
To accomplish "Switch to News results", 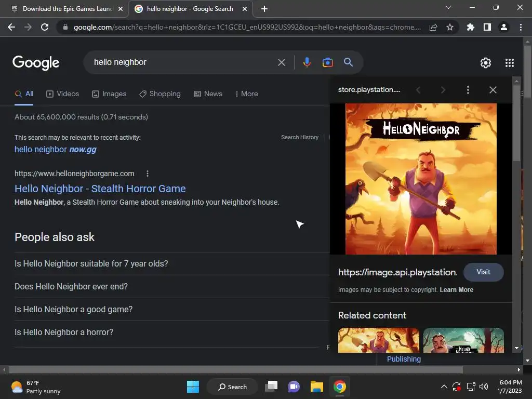I will tap(208, 94).
